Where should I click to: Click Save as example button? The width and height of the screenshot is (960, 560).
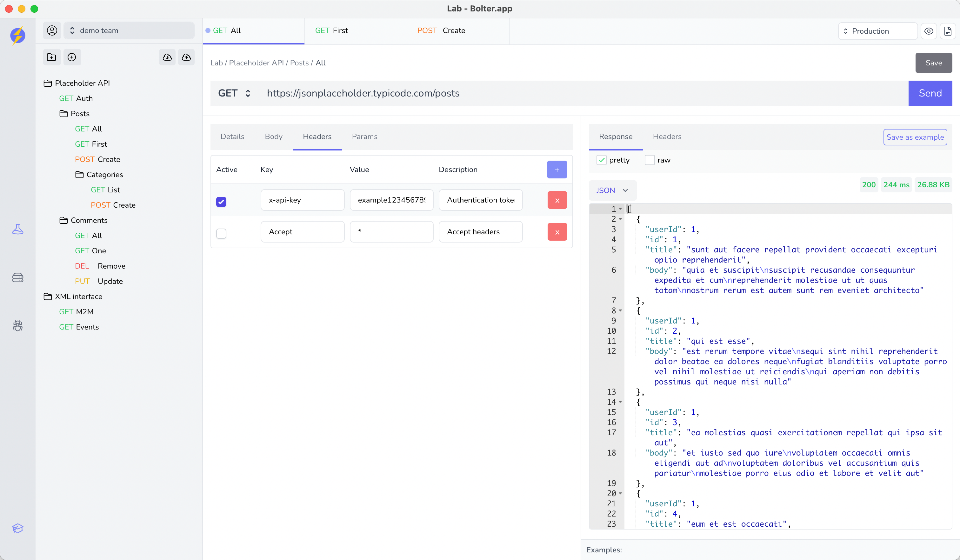point(915,137)
